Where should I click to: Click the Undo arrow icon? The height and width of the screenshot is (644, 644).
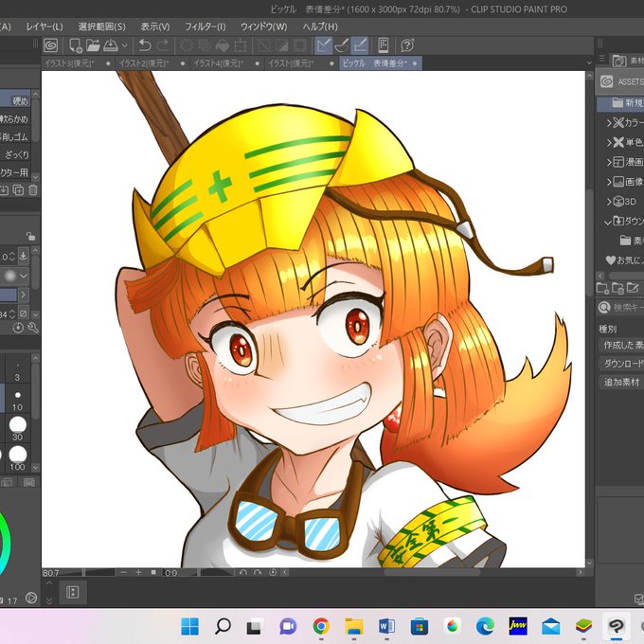(145, 45)
